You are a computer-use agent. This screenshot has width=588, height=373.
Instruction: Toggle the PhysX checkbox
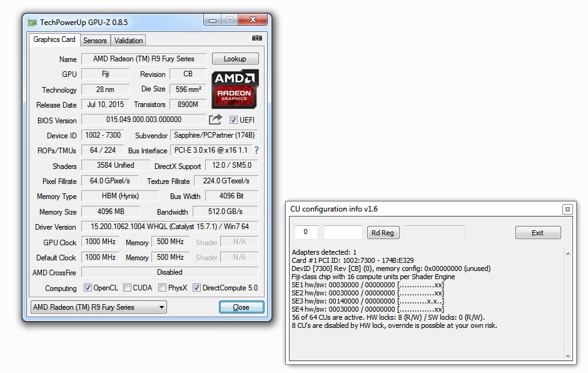click(163, 288)
